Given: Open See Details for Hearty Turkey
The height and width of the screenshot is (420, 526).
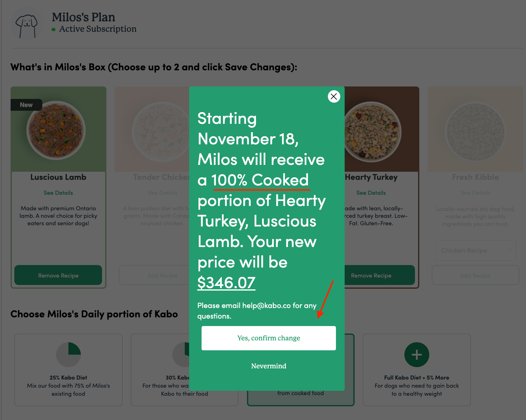Looking at the screenshot, I should click(x=371, y=193).
